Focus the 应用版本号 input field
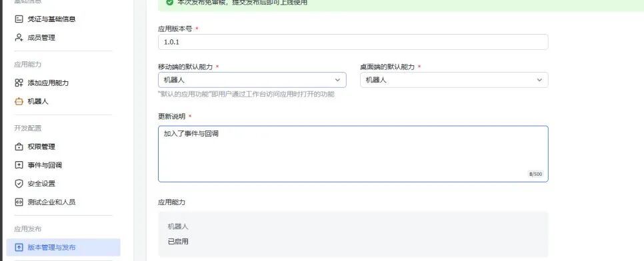The width and height of the screenshot is (644, 261). (x=353, y=42)
